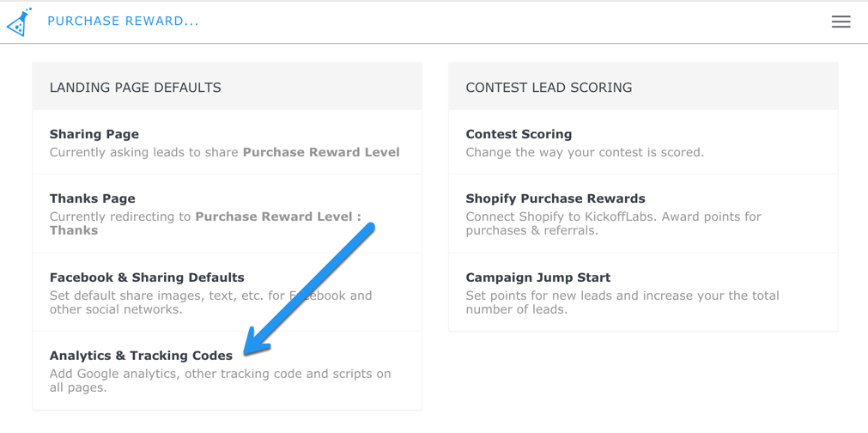Click the KickoffLabs flask logo
The image size is (868, 433).
[19, 22]
